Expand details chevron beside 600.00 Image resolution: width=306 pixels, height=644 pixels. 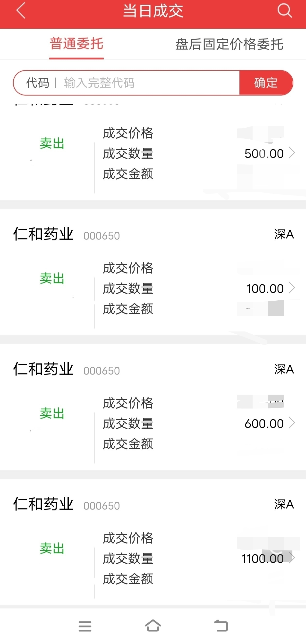(x=292, y=423)
